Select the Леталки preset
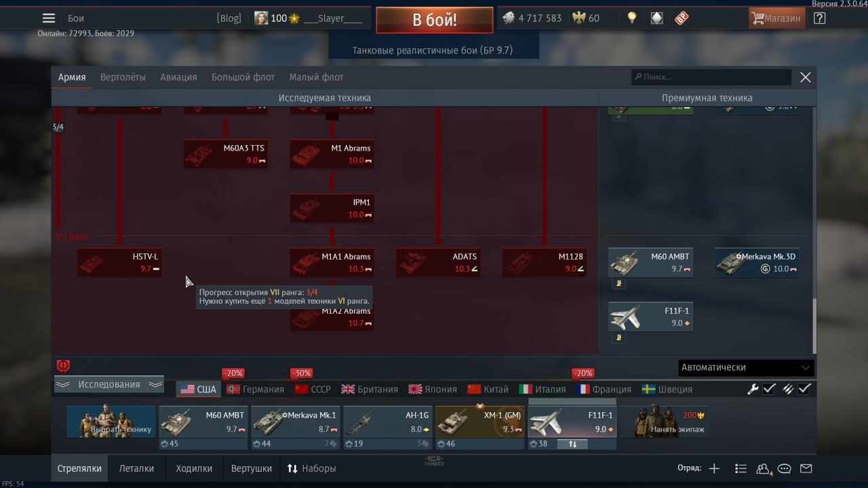The width and height of the screenshot is (868, 488). (x=136, y=468)
